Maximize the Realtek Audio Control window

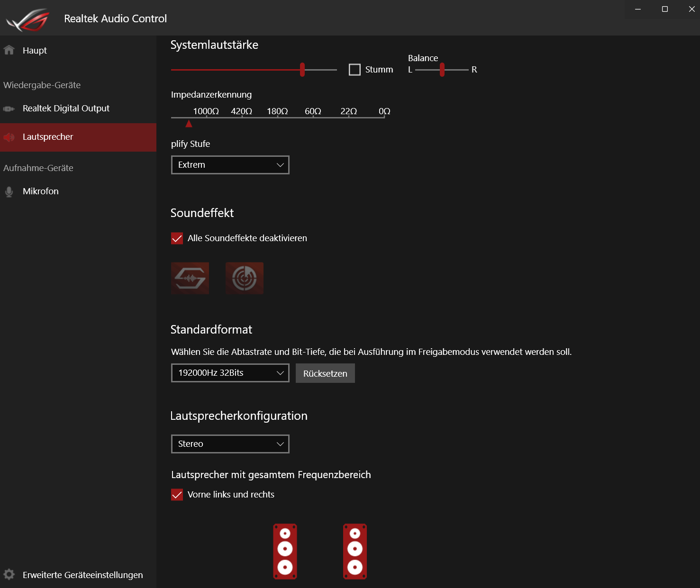tap(665, 9)
